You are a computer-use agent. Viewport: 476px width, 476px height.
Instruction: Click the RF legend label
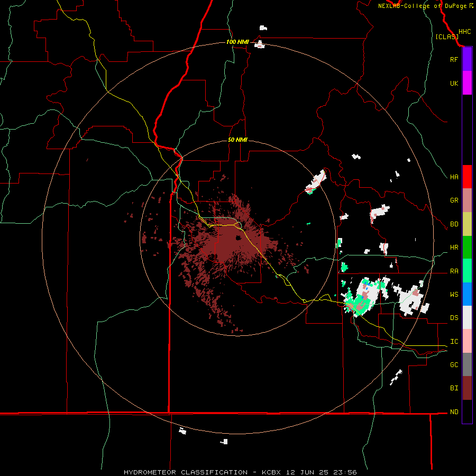tap(454, 59)
